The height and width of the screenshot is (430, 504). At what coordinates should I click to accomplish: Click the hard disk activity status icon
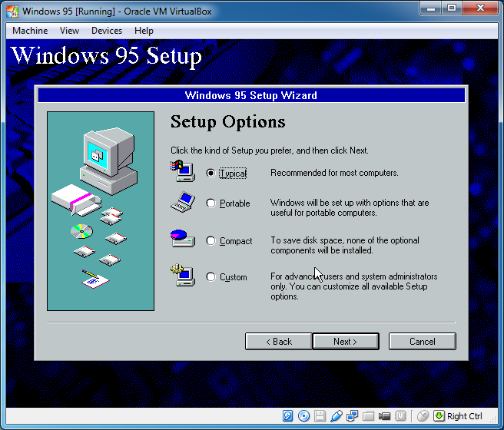pos(287,416)
